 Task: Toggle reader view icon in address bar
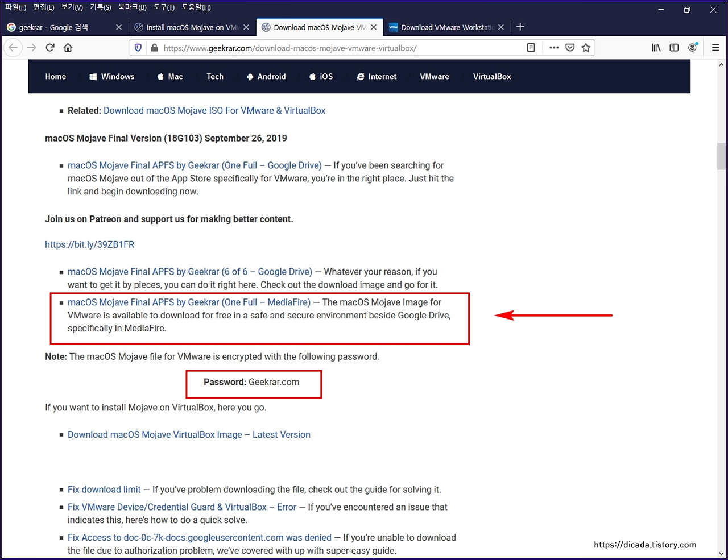point(531,48)
